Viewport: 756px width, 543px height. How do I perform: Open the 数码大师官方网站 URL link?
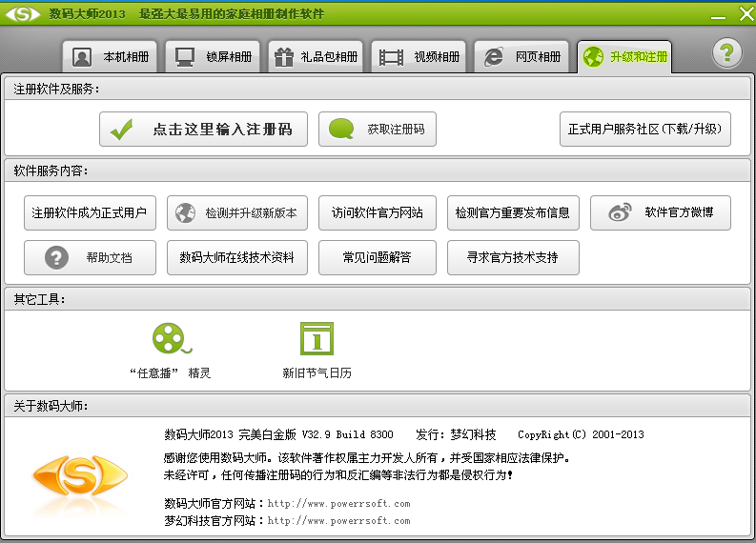click(338, 503)
